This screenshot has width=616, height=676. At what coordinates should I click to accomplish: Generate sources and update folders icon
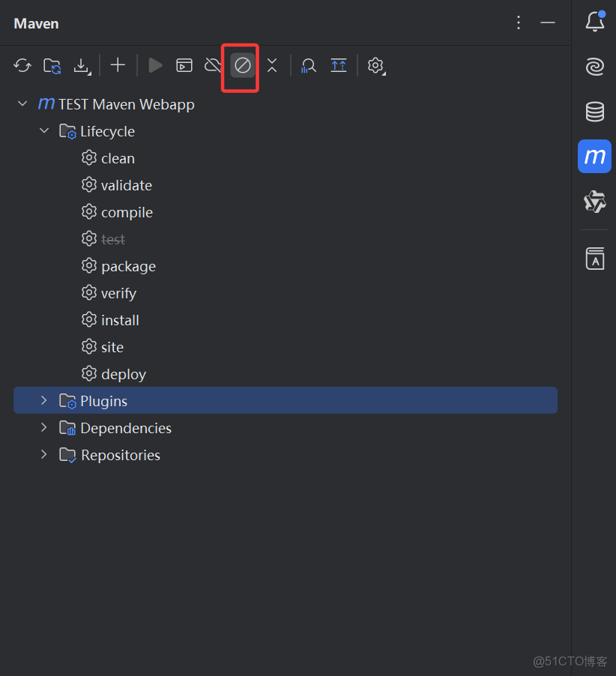pos(52,66)
